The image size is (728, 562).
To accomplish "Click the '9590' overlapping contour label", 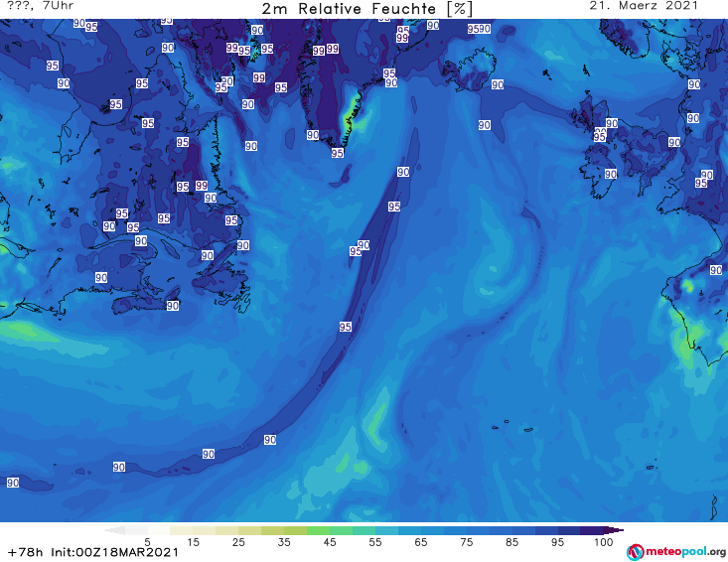I will click(x=479, y=29).
